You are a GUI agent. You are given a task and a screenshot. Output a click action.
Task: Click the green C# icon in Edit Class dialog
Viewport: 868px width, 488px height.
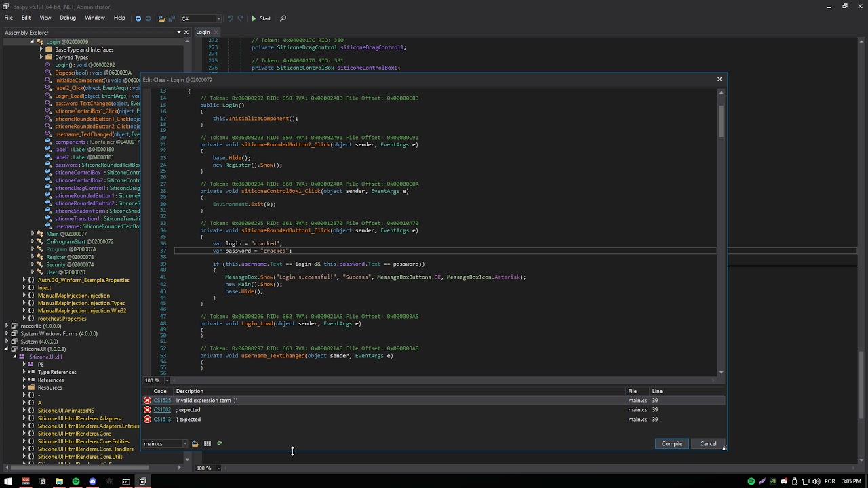click(220, 443)
